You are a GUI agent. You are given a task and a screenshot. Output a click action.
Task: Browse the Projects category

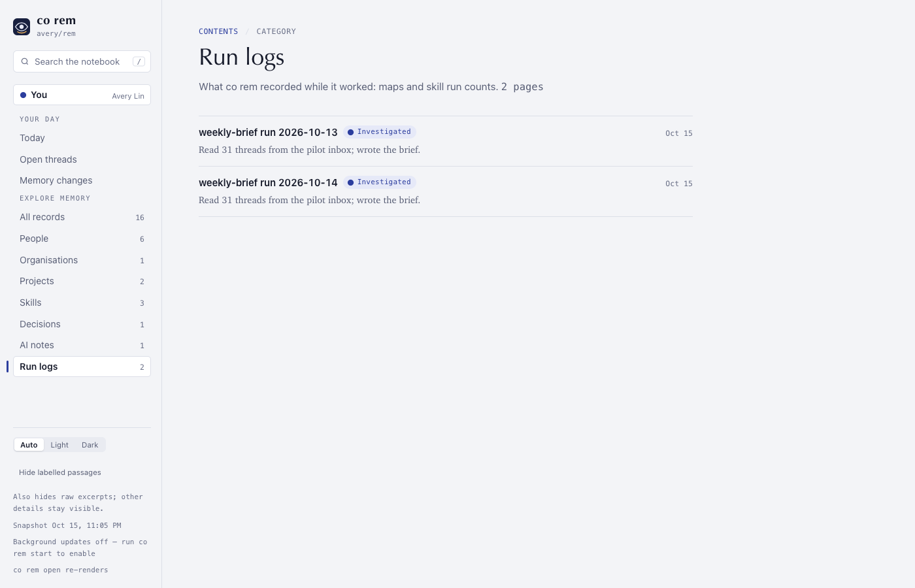[82, 281]
